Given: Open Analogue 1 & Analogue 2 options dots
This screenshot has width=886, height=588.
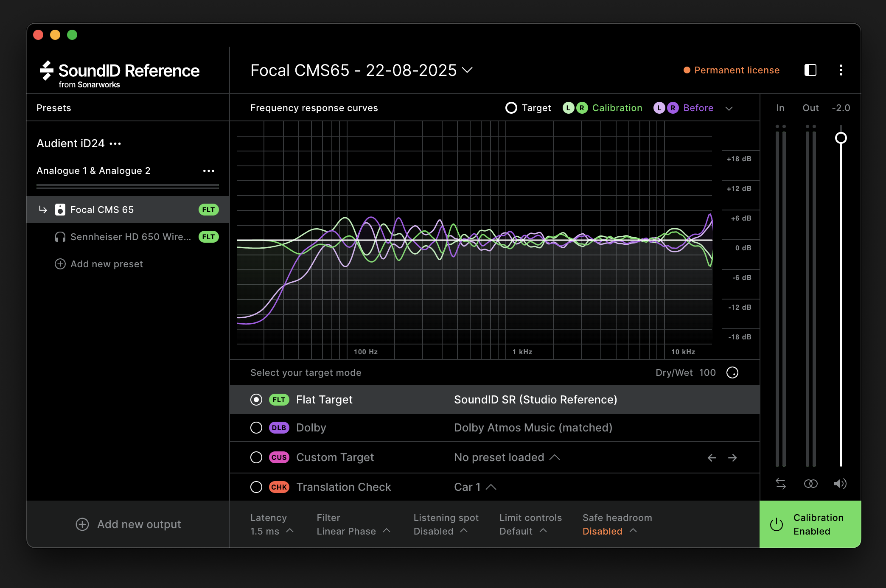Looking at the screenshot, I should [209, 171].
